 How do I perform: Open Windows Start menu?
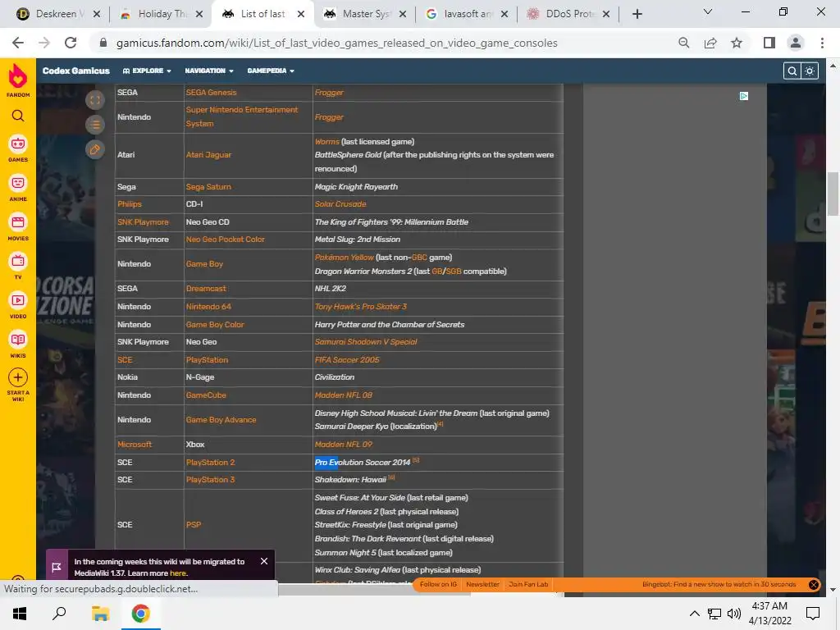(x=20, y=614)
